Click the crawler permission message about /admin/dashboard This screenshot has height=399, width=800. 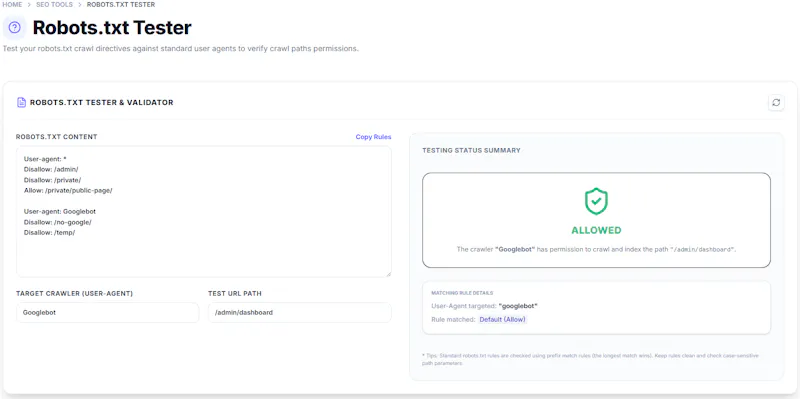click(x=596, y=250)
